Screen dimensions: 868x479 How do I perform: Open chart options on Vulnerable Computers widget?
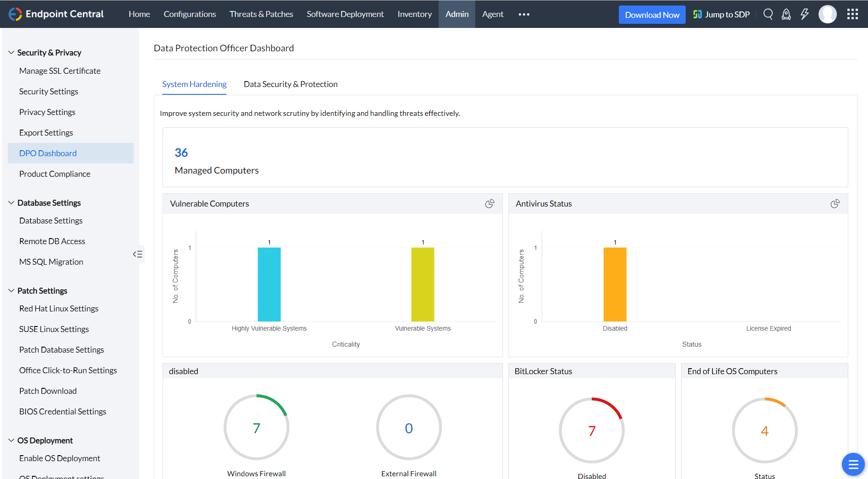pyautogui.click(x=489, y=203)
